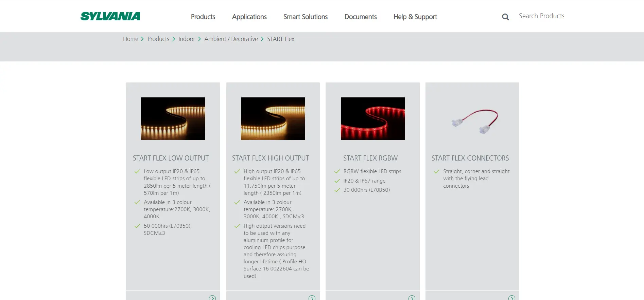Screen dimensions: 644x300
Task: Open arrow icon under Start Flex Connectors card
Action: pyautogui.click(x=512, y=298)
